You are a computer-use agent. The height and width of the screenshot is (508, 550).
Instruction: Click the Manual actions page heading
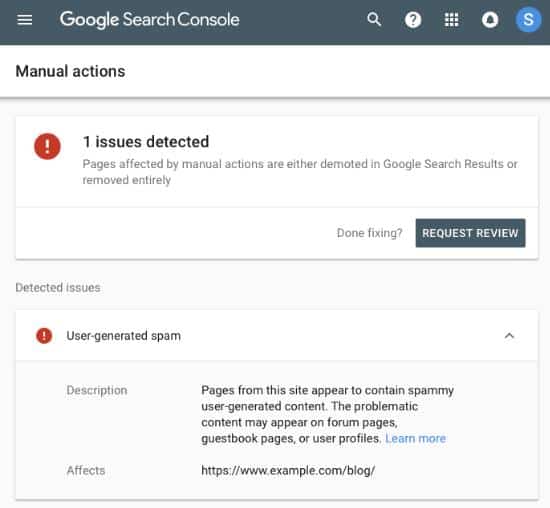point(71,71)
